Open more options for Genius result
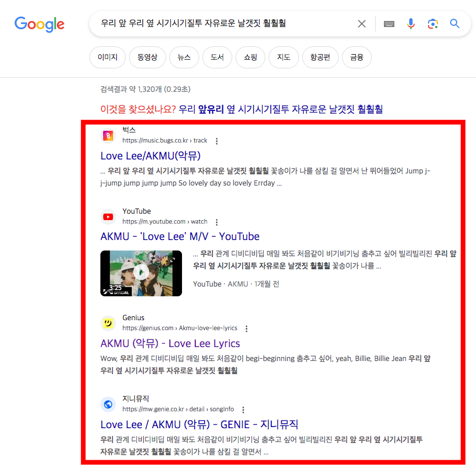The image size is (476, 469). pos(247,329)
